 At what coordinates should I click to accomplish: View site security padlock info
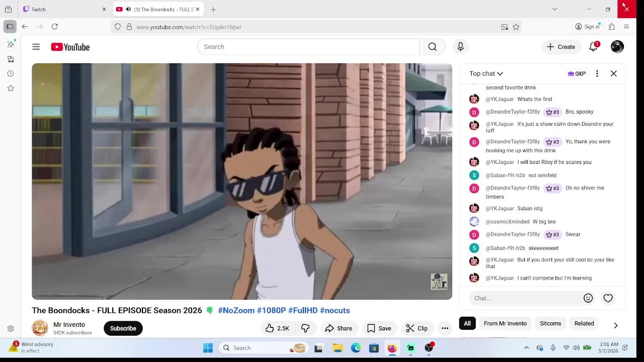click(x=129, y=27)
